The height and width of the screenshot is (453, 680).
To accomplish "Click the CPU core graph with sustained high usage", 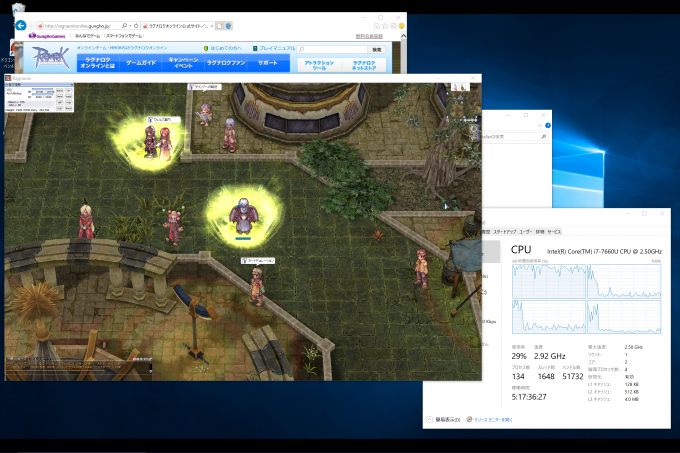I will [x=549, y=281].
